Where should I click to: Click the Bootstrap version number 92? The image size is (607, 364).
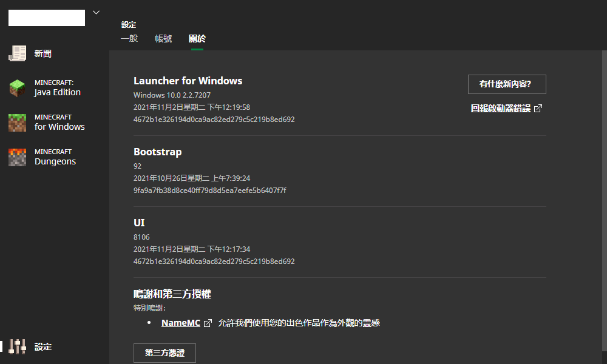[137, 166]
